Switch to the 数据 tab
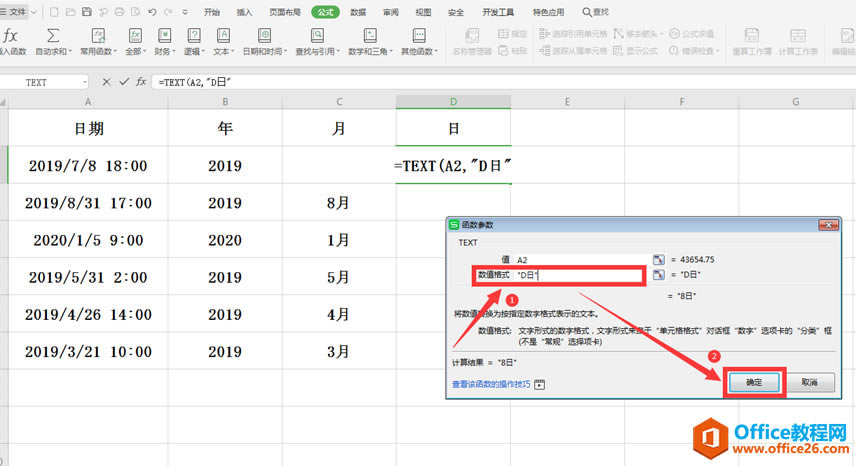This screenshot has width=856, height=466. coord(358,12)
